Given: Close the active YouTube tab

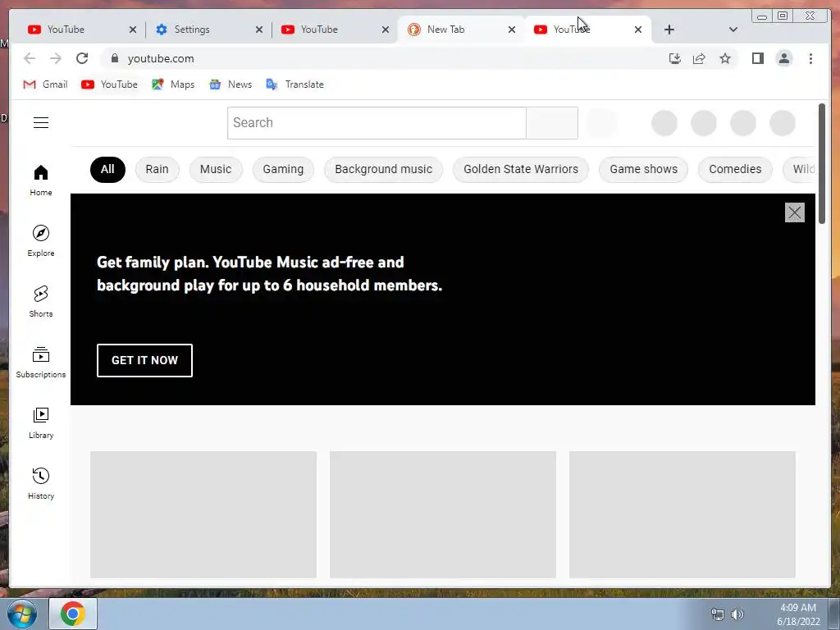Looking at the screenshot, I should point(638,30).
